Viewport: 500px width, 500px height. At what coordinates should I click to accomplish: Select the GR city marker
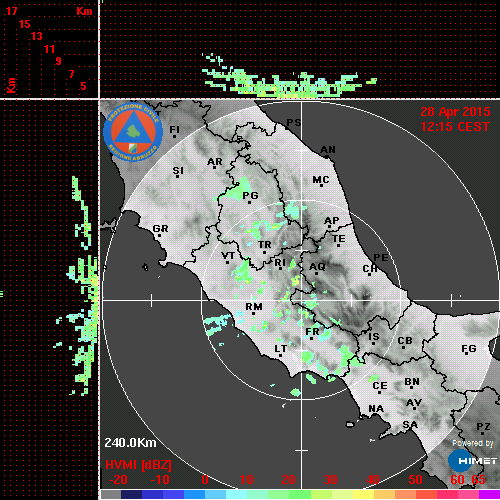click(x=160, y=229)
